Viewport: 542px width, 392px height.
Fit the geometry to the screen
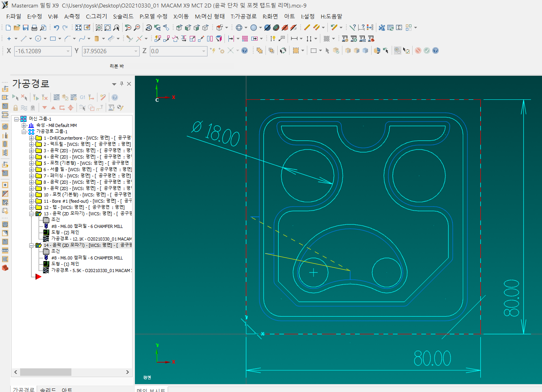click(x=78, y=28)
